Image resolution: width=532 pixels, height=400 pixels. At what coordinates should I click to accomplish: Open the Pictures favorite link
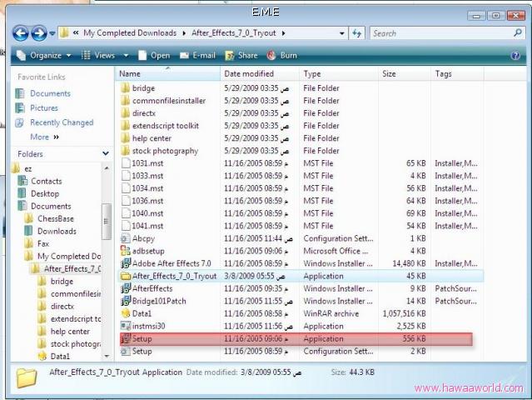(x=43, y=107)
